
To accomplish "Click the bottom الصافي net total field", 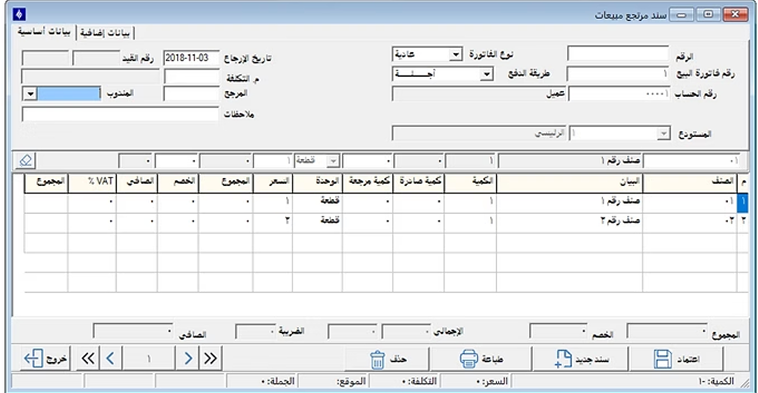I will click(132, 332).
